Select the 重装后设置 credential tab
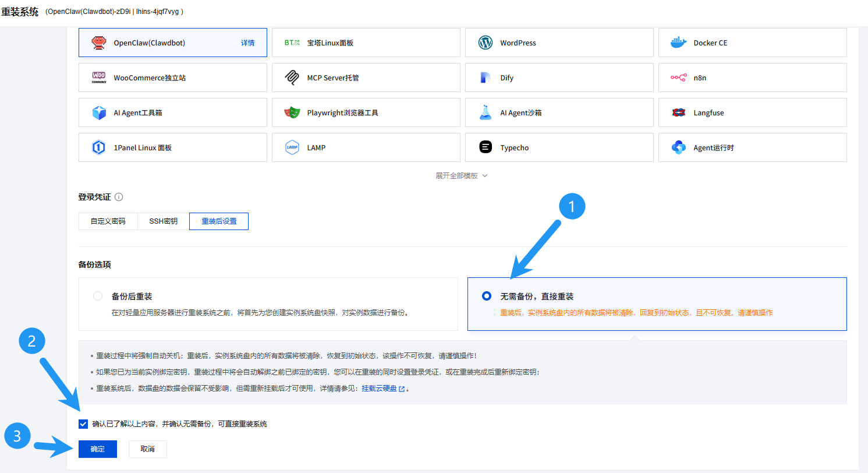This screenshot has width=868, height=473. click(219, 221)
